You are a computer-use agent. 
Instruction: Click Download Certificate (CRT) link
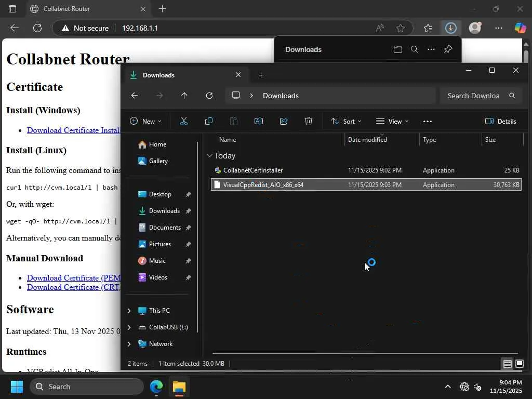pos(74,287)
